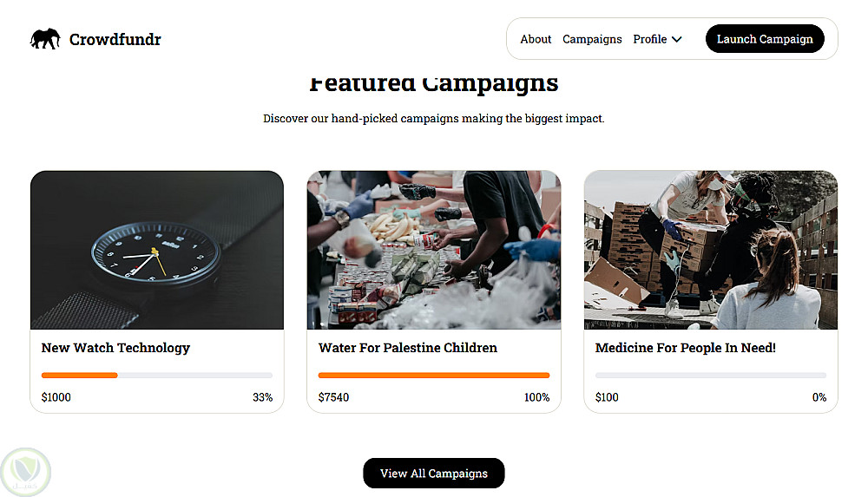
Task: Select the Water For Palestine Children title
Action: pyautogui.click(x=408, y=348)
